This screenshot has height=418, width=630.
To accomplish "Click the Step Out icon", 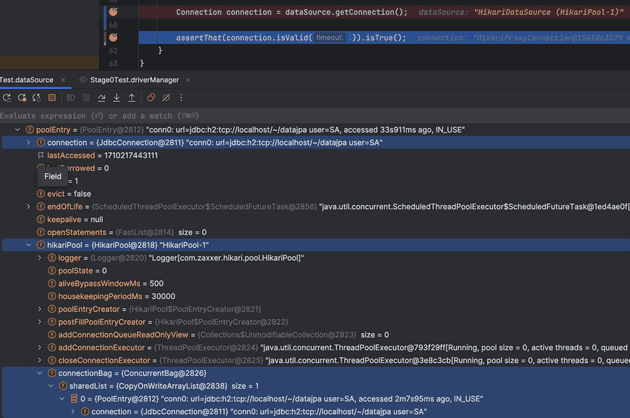I will coord(132,98).
